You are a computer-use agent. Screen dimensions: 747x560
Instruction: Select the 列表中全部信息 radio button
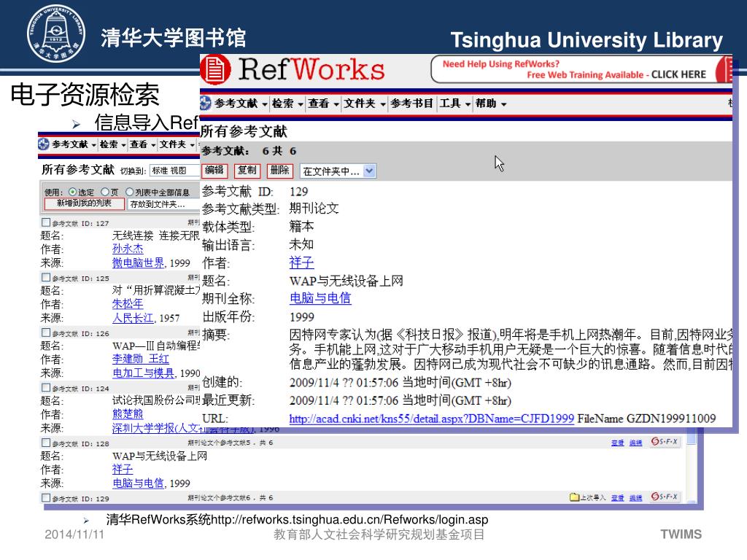point(130,192)
